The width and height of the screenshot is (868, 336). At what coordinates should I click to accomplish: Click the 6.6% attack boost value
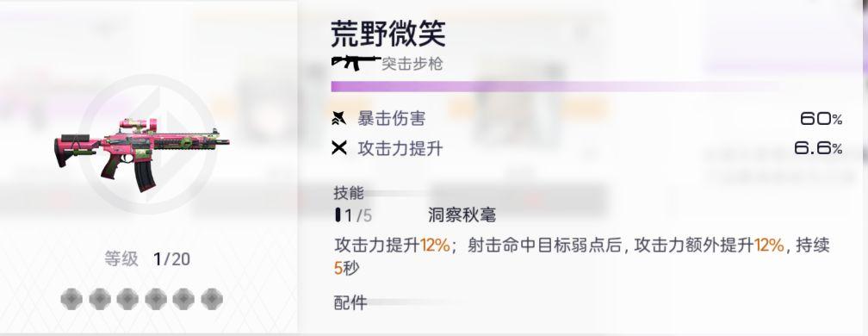click(818, 148)
